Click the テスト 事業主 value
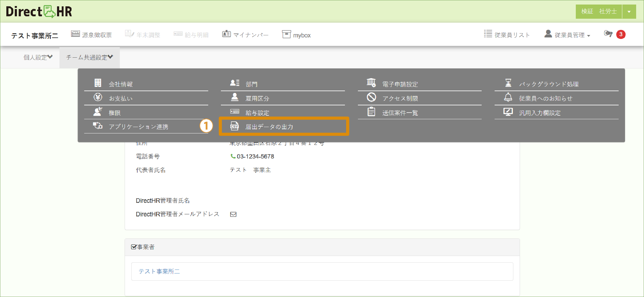 pos(250,170)
